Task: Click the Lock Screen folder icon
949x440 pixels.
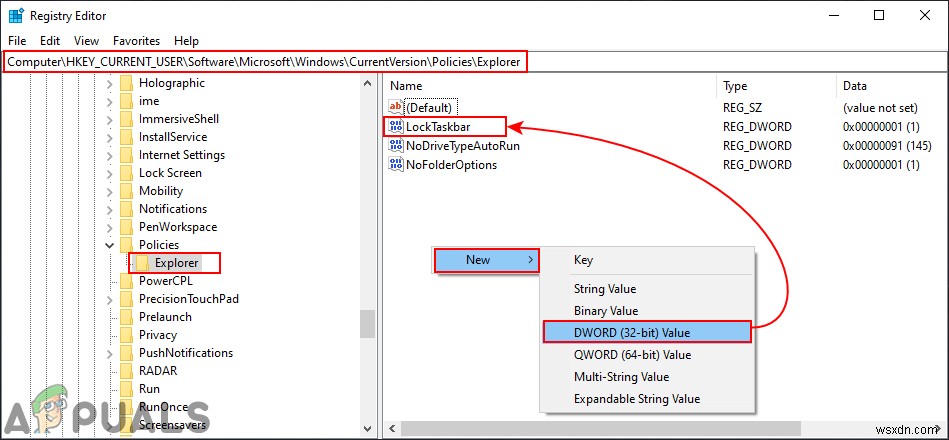Action: click(x=126, y=173)
